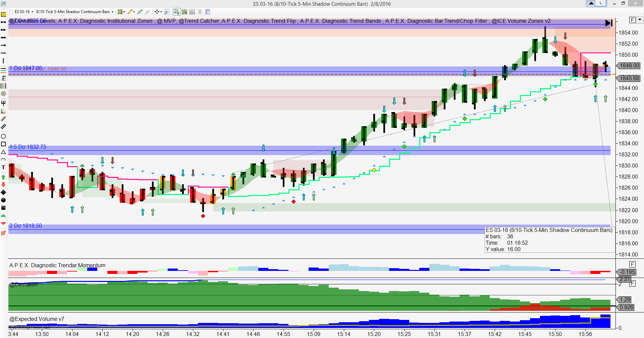Select the Fibonacci retracements tool

point(3,70)
